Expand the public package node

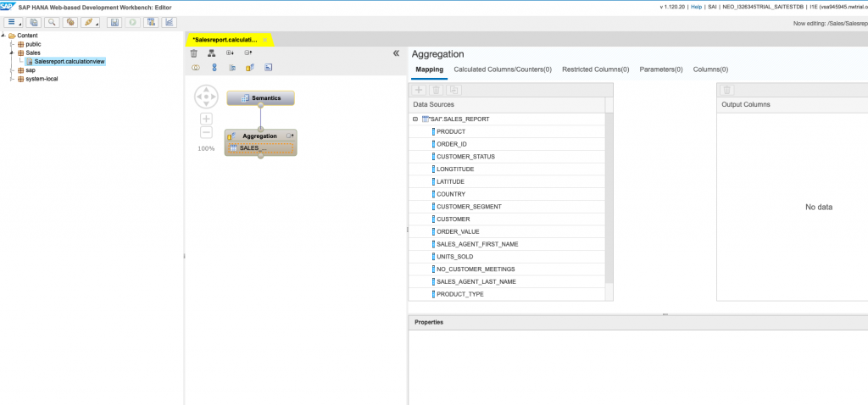[x=12, y=44]
